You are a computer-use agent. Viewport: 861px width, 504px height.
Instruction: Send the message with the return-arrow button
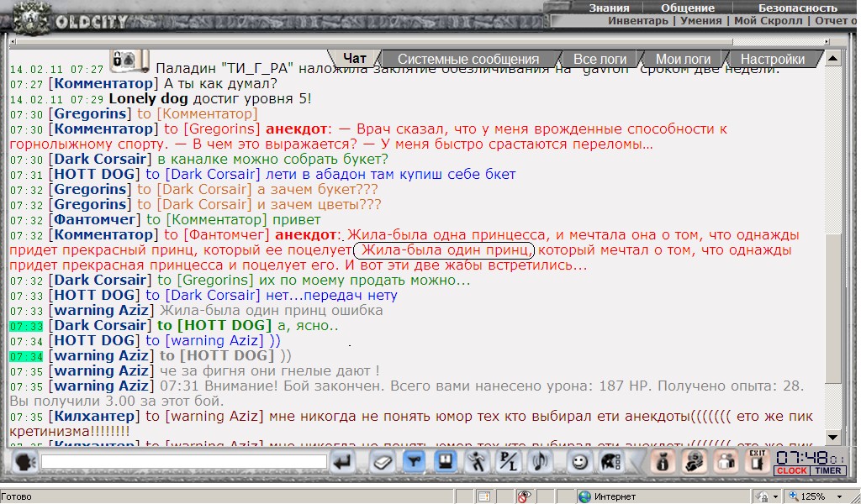343,462
